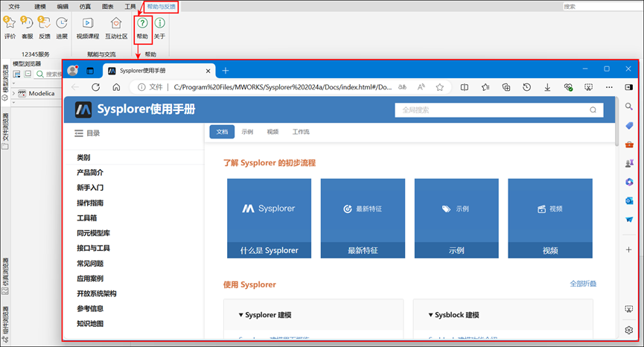Viewport: 644px width, 347px height.
Task: Open 知识地图 in the contents list
Action: pyautogui.click(x=90, y=324)
